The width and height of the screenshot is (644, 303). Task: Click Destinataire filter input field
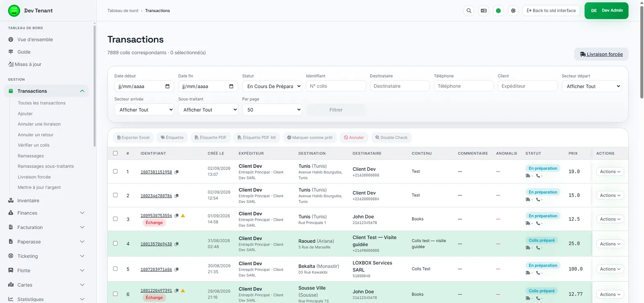click(400, 86)
